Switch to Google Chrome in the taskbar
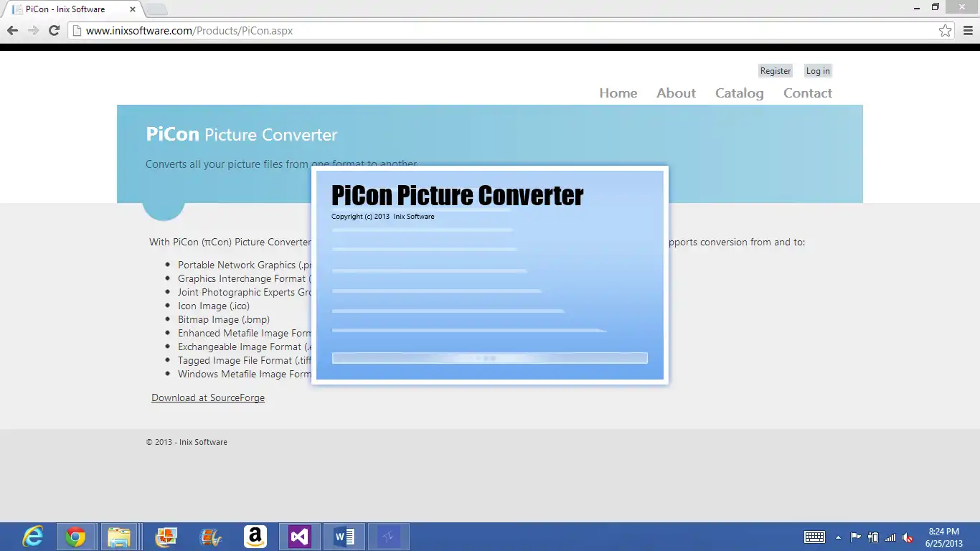Viewport: 980px width, 551px height. click(x=76, y=537)
